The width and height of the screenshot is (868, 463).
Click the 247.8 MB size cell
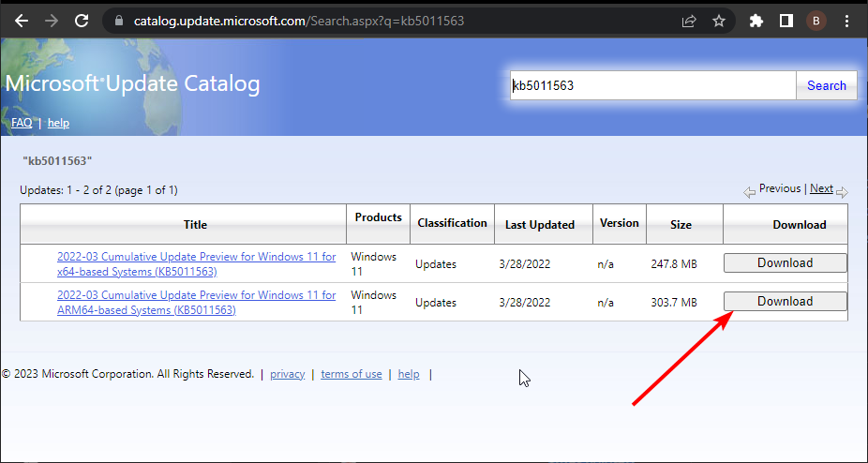[674, 264]
